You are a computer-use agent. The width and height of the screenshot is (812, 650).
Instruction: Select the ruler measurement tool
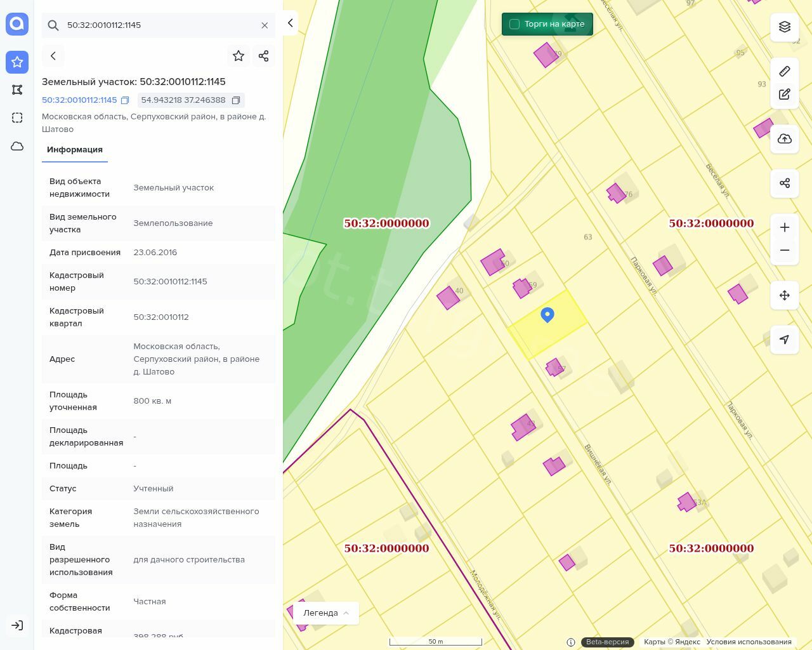coord(785,71)
